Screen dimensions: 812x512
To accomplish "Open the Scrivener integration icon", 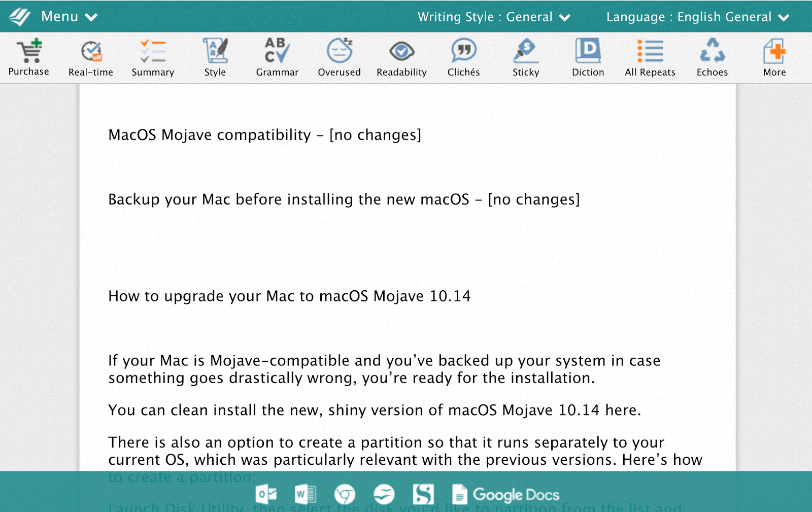I will pos(423,494).
